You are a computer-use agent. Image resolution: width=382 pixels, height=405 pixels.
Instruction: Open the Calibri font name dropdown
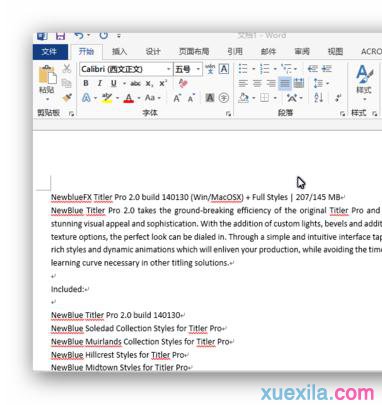click(168, 69)
